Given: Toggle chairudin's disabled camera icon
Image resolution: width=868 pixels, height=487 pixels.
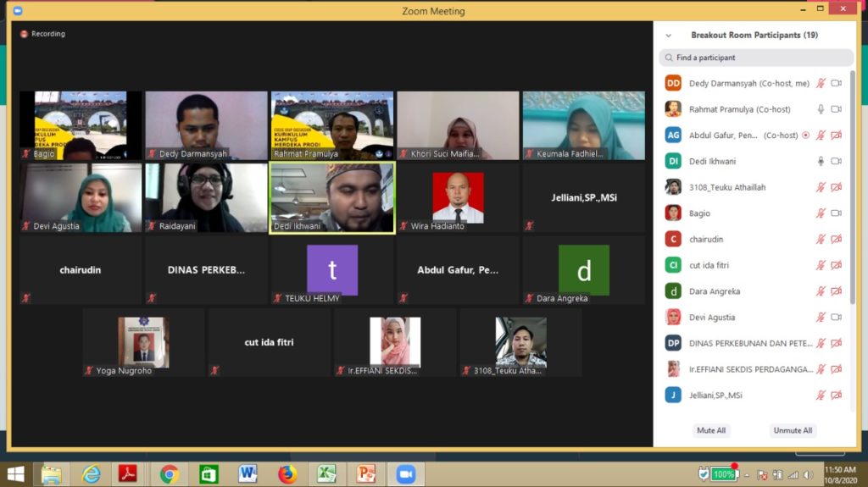Looking at the screenshot, I should pyautogui.click(x=836, y=240).
